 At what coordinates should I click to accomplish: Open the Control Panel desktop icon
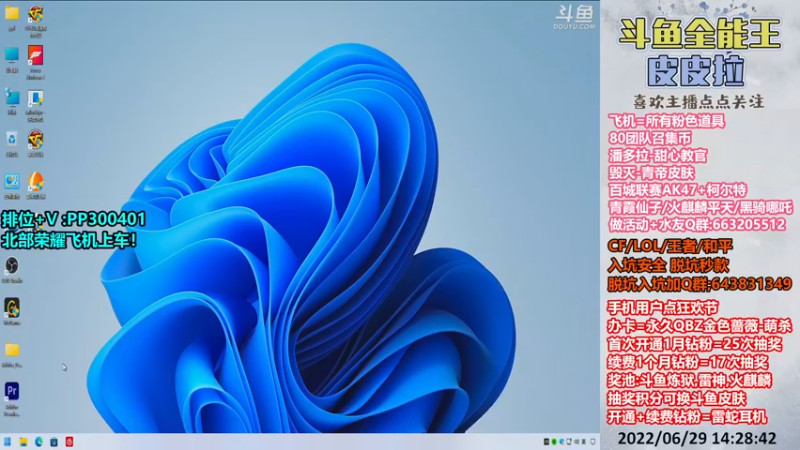tap(12, 182)
